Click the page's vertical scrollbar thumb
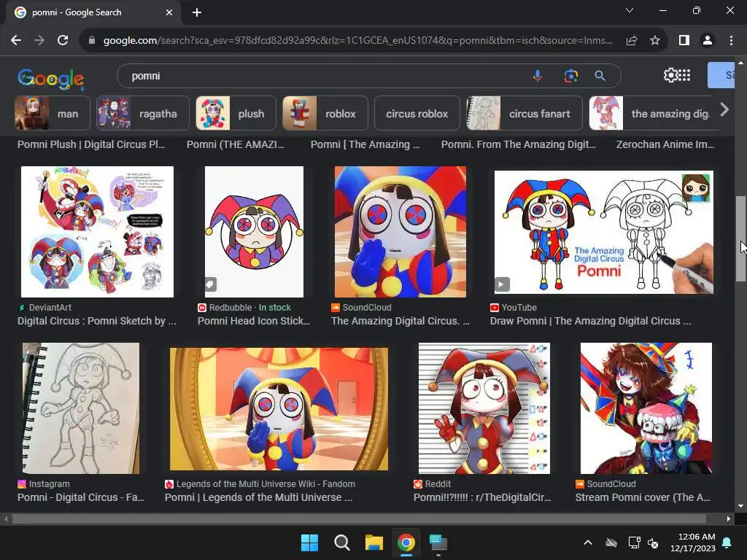This screenshot has height=560, width=747. point(741,238)
